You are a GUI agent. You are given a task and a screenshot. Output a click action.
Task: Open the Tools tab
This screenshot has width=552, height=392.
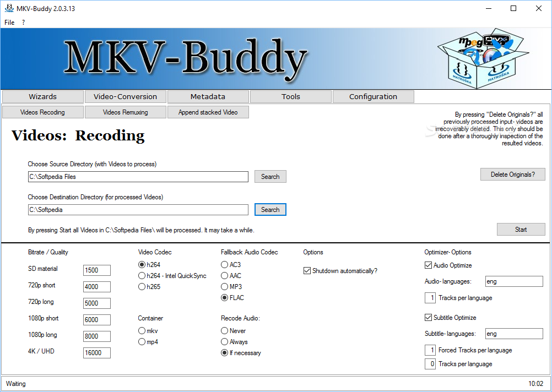point(291,96)
